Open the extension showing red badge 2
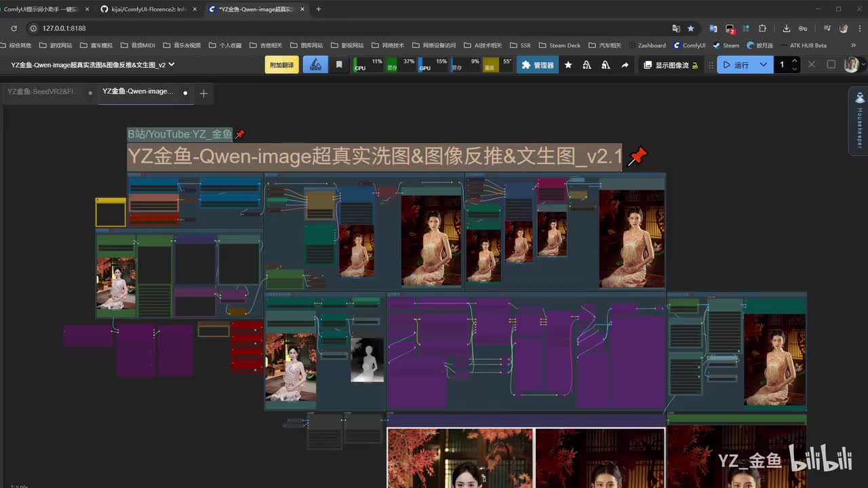 [x=730, y=29]
